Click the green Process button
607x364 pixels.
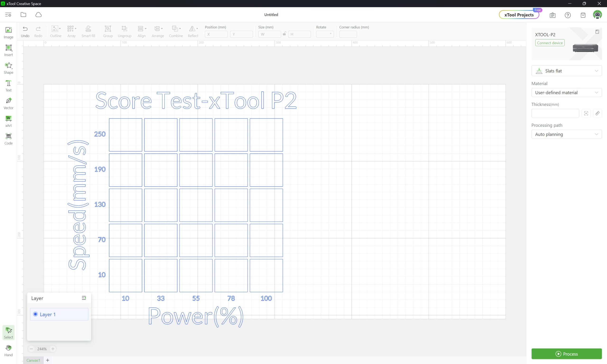pos(566,354)
